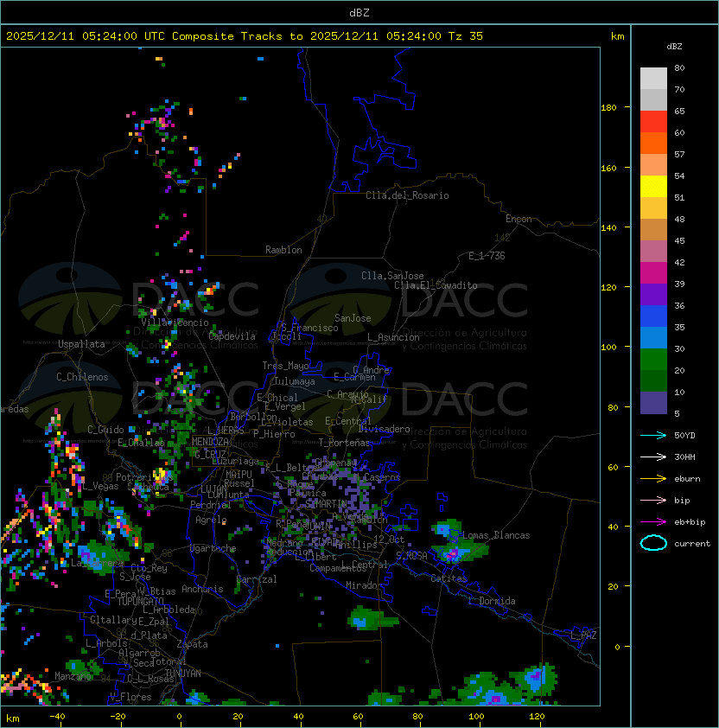
Task: Pick the bright green 20-30 dBZ legend swatch
Action: click(x=653, y=360)
